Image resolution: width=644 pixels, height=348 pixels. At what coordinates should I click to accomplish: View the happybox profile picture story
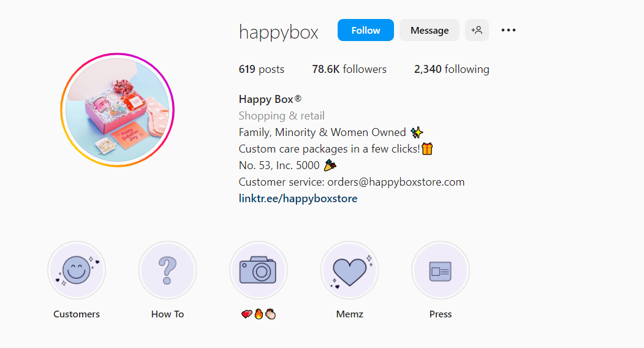118,110
